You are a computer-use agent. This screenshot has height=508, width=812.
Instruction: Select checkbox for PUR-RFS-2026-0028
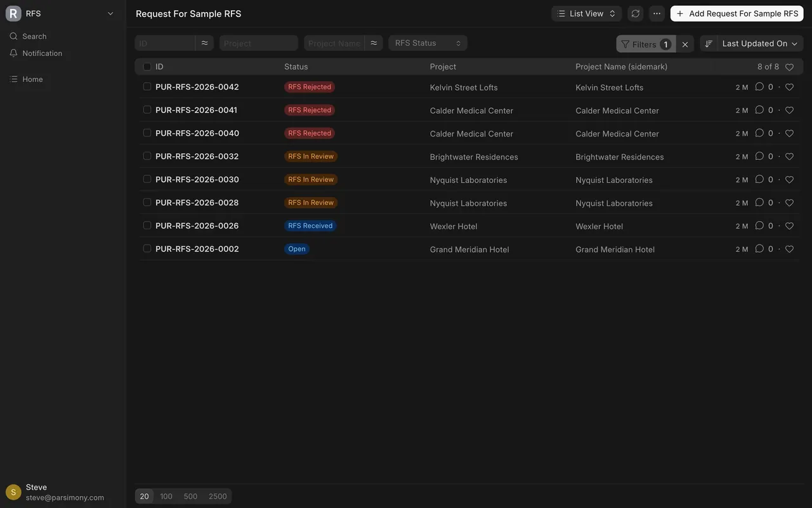(x=147, y=203)
